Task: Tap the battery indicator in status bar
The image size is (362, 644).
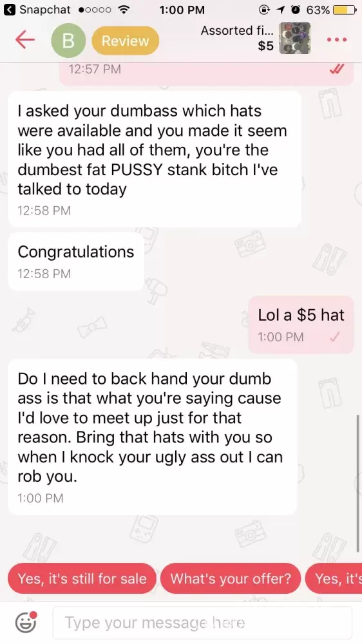Action: (x=345, y=10)
